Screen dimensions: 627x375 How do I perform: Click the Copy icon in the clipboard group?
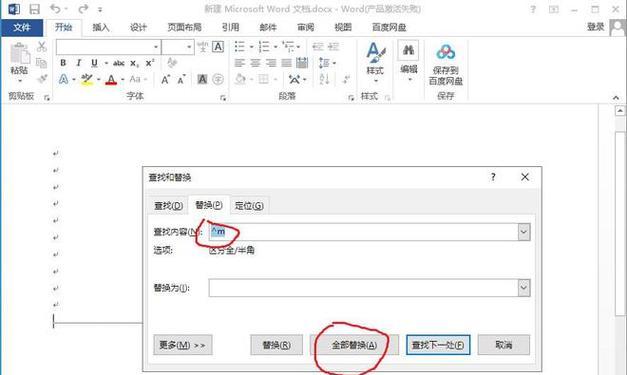tap(42, 63)
